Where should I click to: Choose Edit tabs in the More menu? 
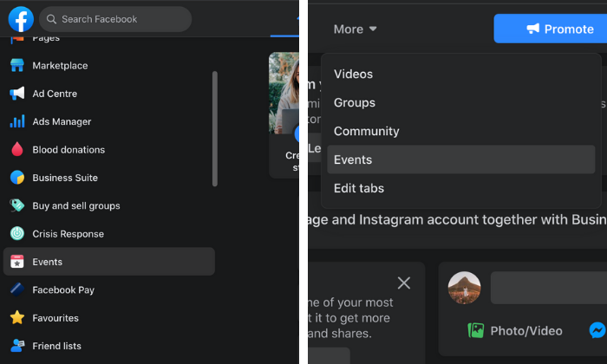click(460, 188)
